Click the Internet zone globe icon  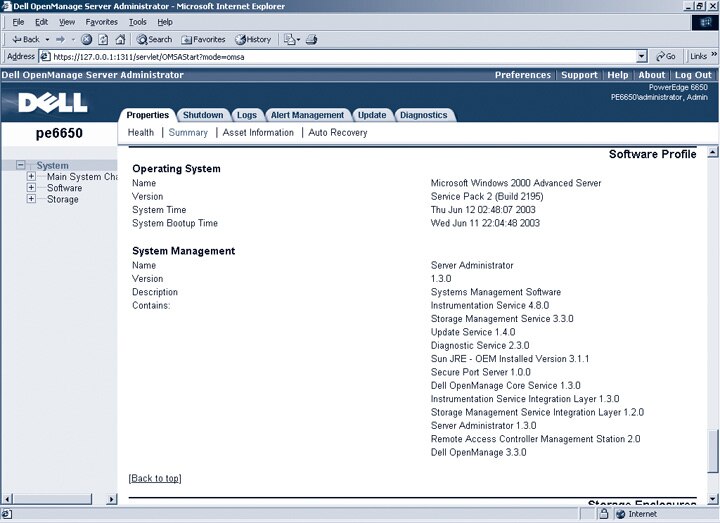point(621,514)
